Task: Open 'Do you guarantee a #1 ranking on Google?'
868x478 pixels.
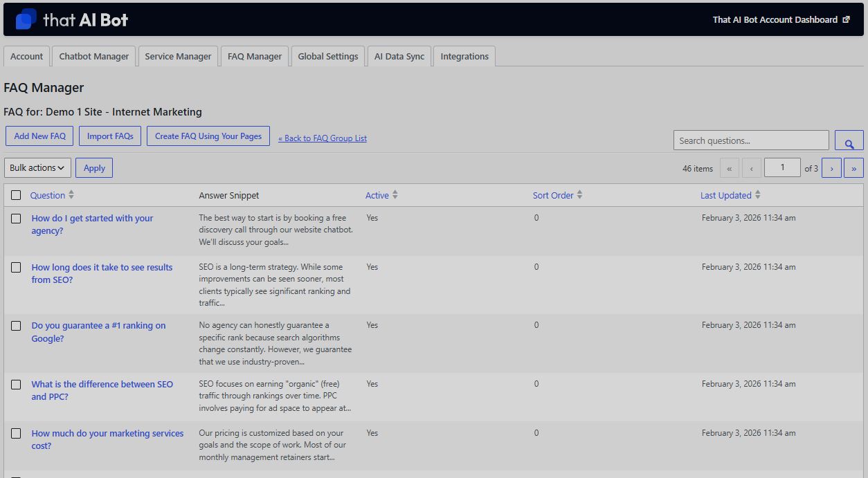Action: click(x=98, y=332)
